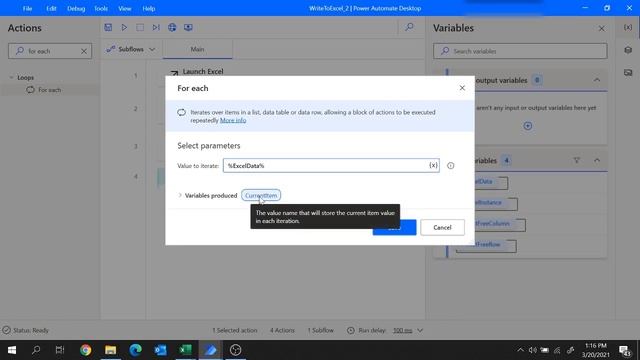Open Task View in the taskbar

click(x=60, y=350)
